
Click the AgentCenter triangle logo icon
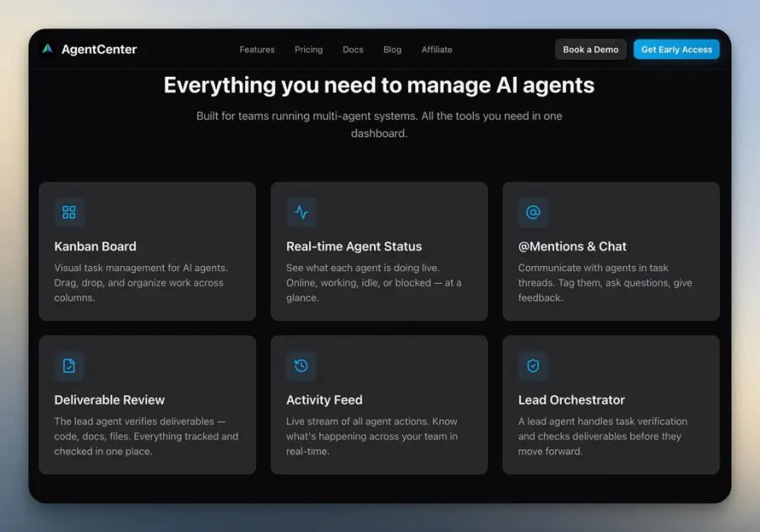(x=47, y=49)
